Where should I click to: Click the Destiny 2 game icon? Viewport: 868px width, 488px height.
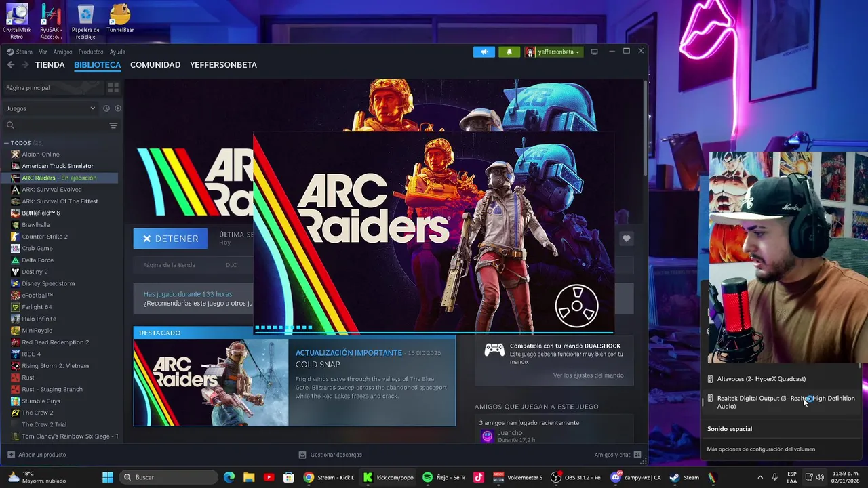[16, 272]
